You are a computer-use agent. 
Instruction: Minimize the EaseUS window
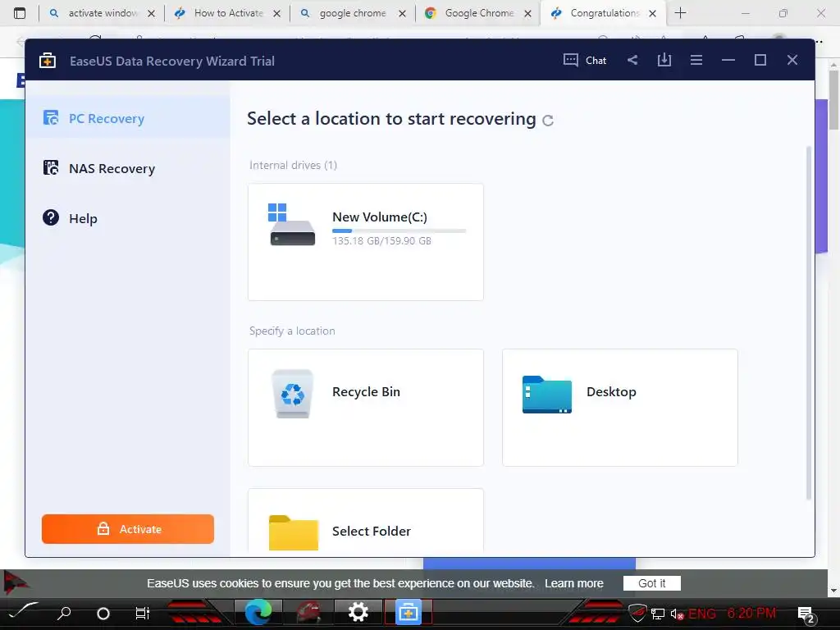click(728, 60)
